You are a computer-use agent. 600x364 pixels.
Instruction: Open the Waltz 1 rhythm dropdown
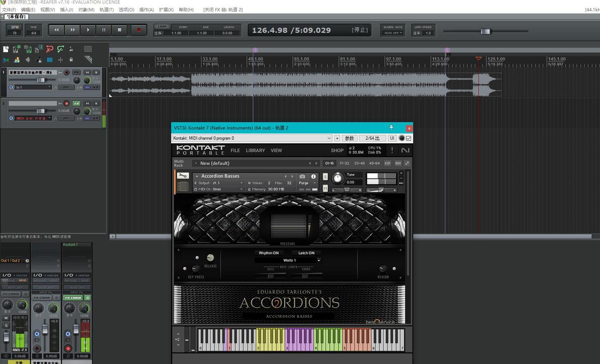click(288, 260)
